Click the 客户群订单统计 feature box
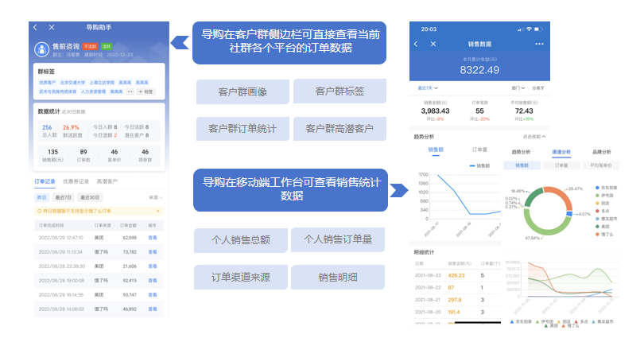Screen dimensions: 644x346 point(242,129)
